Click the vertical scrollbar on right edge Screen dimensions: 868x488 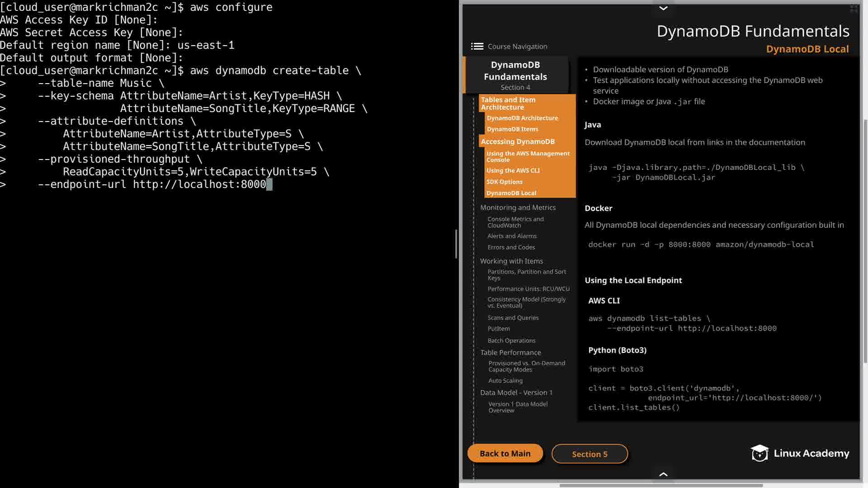(865, 239)
